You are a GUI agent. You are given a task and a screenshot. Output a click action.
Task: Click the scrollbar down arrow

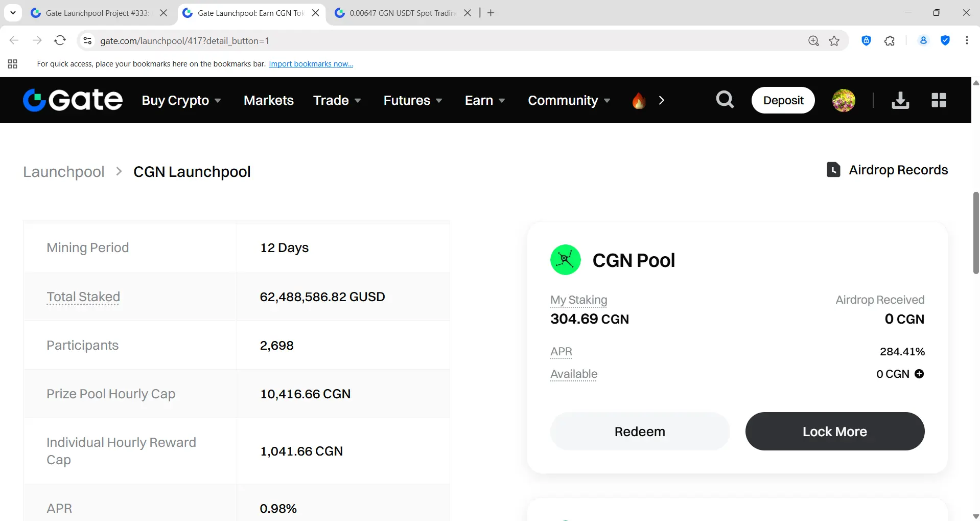(976, 516)
